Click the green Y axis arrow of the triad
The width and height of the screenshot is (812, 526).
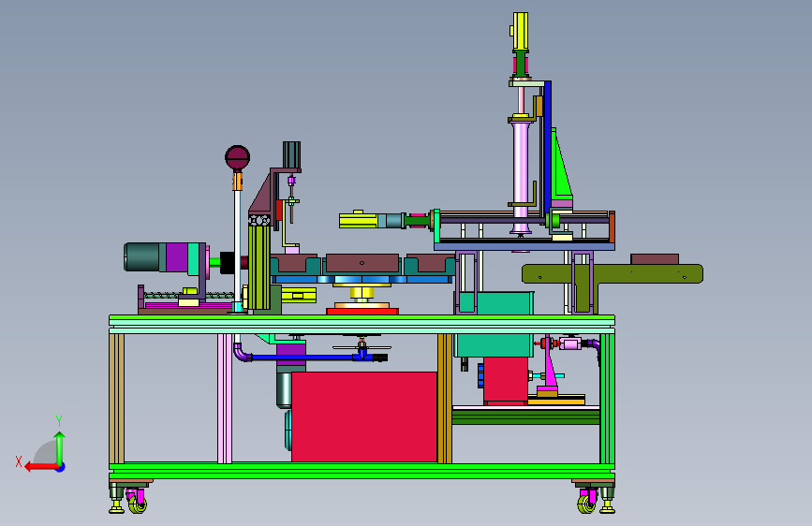point(60,448)
